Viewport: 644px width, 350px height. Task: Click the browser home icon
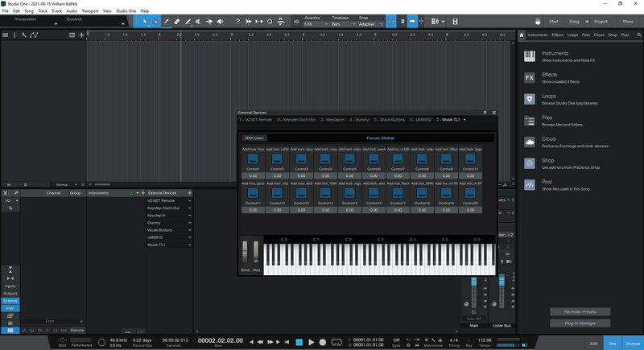pyautogui.click(x=522, y=35)
